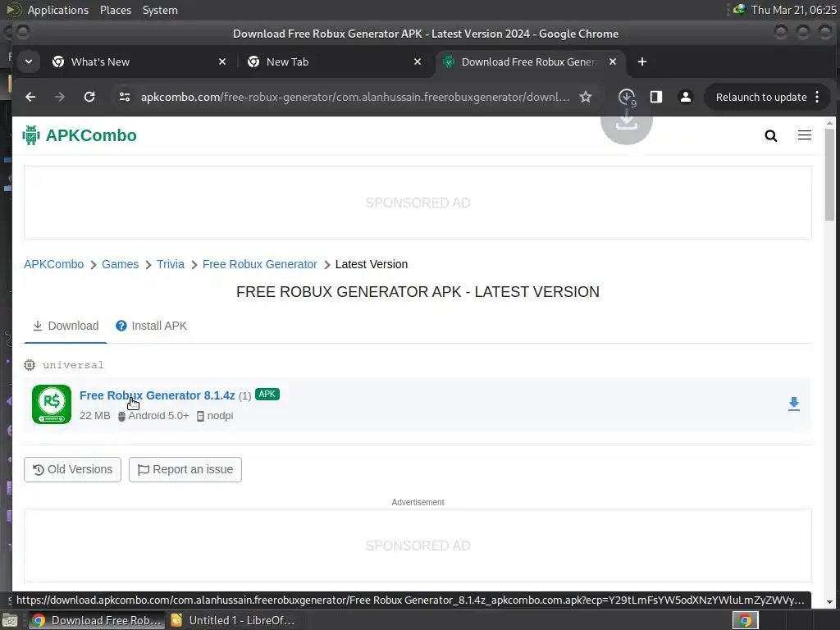
Task: Reload the current page
Action: point(89,97)
